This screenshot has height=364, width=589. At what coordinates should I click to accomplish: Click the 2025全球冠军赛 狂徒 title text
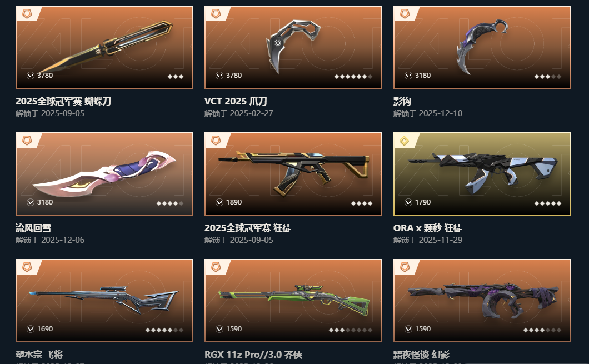pos(248,228)
